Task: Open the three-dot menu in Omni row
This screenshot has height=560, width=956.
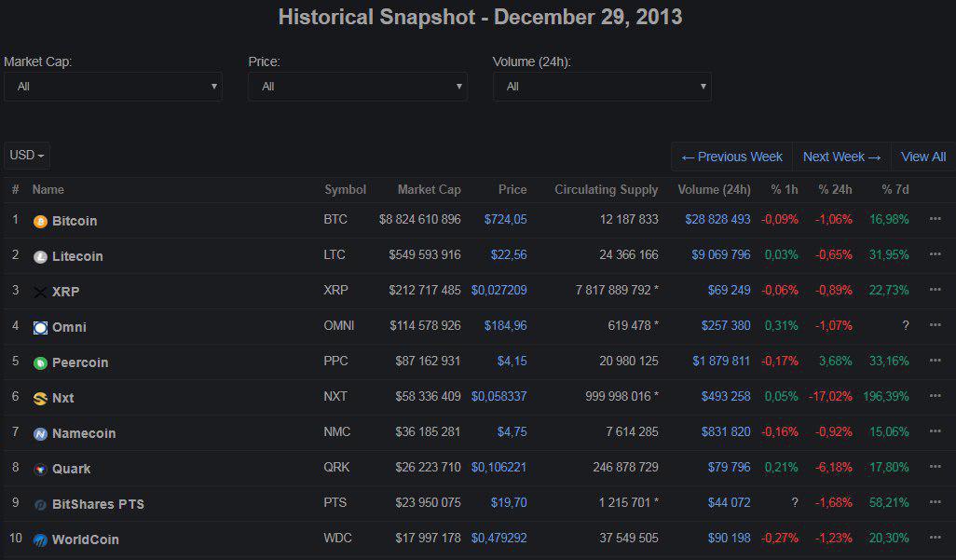Action: [x=935, y=325]
